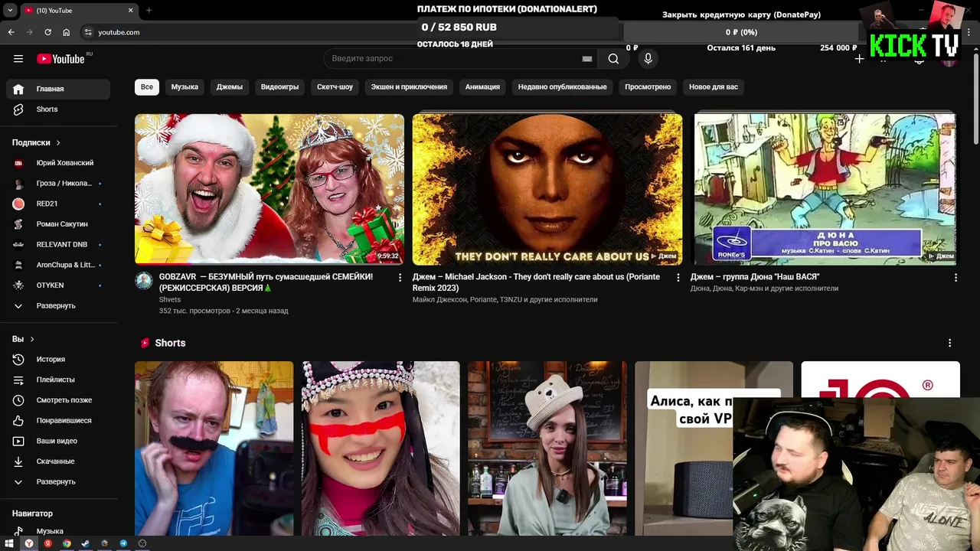Open OBS Studio from the taskbar
Image resolution: width=980 pixels, height=551 pixels.
click(142, 543)
